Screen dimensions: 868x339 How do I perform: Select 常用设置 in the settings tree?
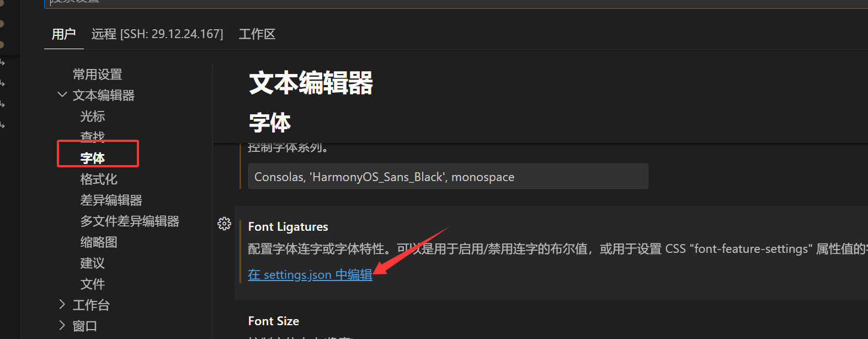click(x=98, y=74)
